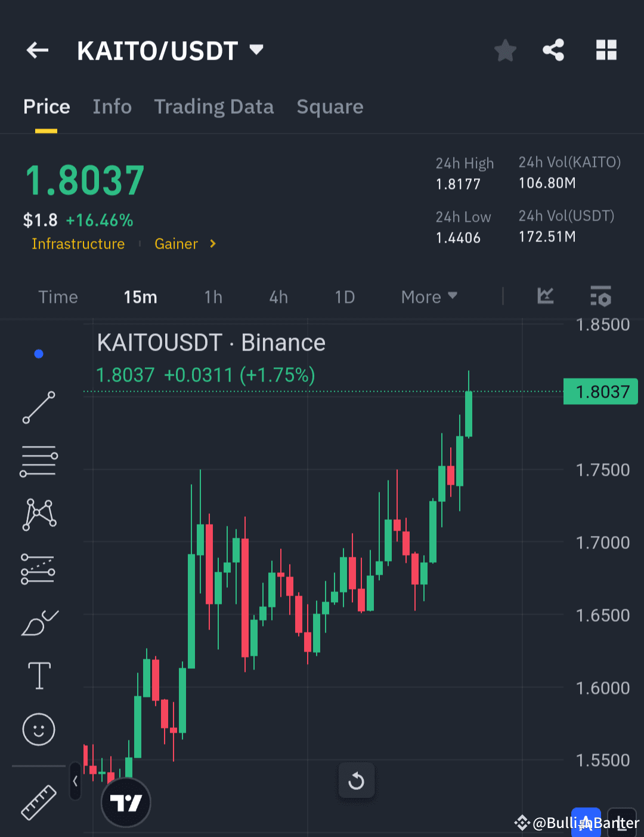Select the horizontal lines tool
Viewport: 644px width, 837px height.
click(x=38, y=460)
